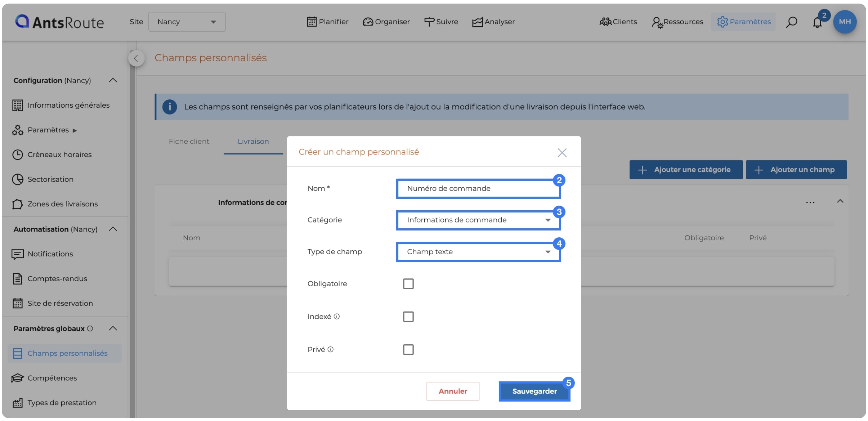Tick the Indexé checkbox
This screenshot has width=868, height=421.
point(408,317)
